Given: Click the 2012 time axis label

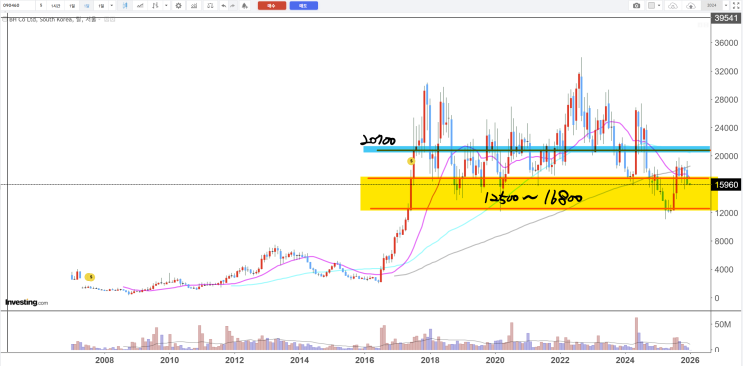Looking at the screenshot, I should click(235, 359).
